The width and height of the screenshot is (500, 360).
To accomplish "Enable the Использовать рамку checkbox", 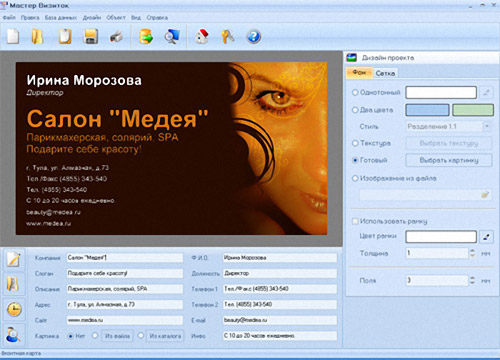I will coord(355,221).
